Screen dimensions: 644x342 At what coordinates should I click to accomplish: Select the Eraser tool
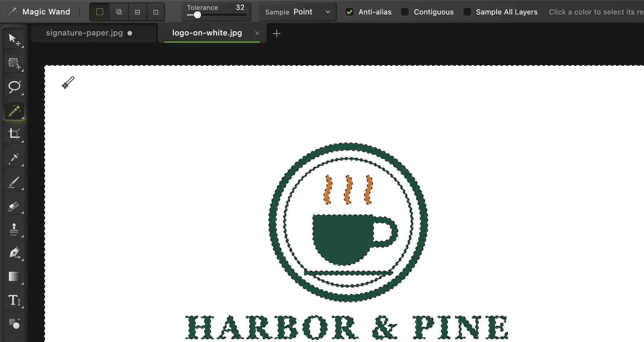coord(14,206)
